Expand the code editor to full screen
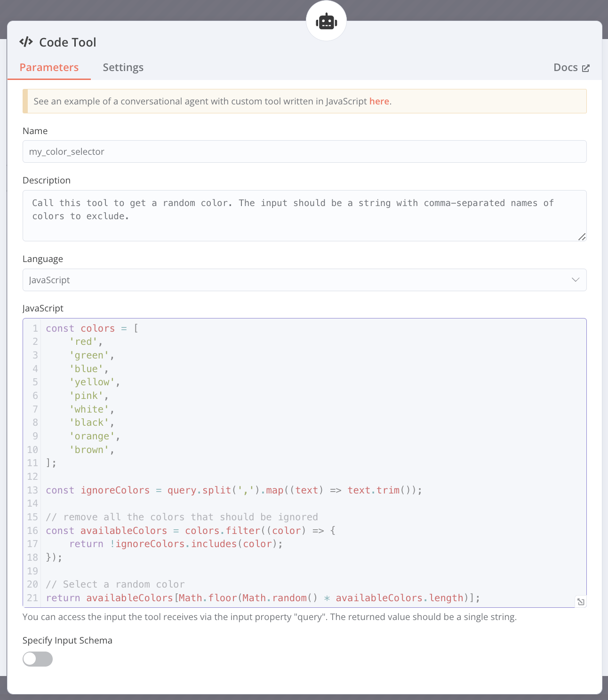 click(581, 602)
